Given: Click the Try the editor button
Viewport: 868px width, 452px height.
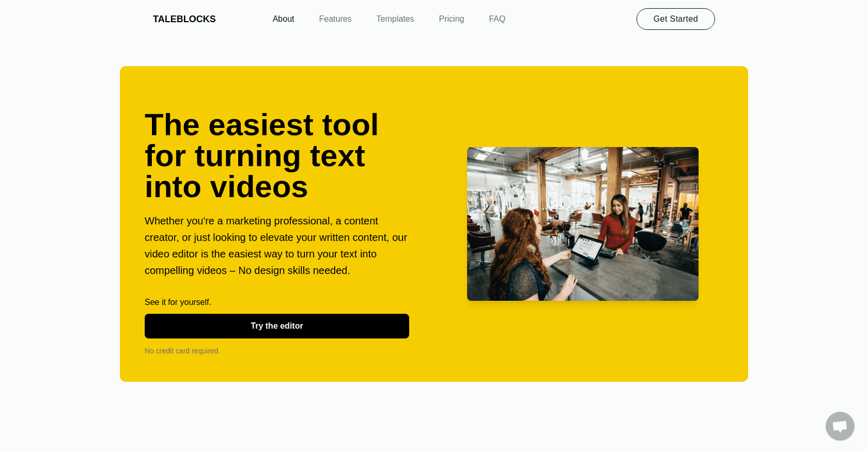Looking at the screenshot, I should tap(277, 326).
